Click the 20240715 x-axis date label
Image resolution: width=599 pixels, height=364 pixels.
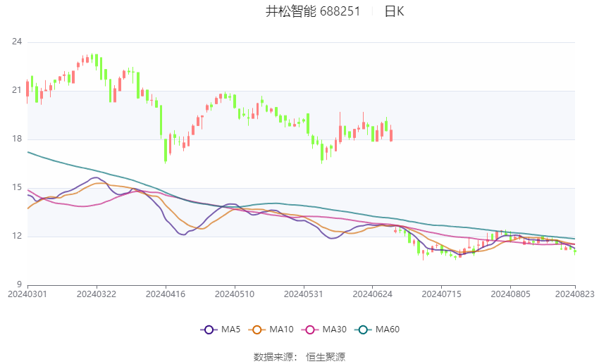442,294
